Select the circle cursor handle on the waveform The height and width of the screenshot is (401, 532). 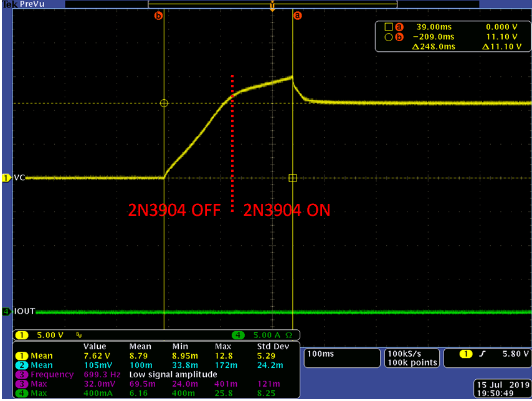coord(164,103)
